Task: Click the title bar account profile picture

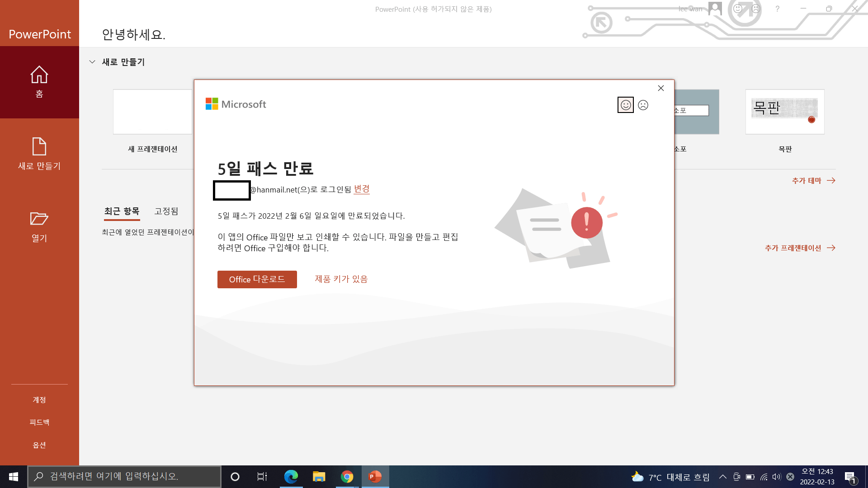Action: pyautogui.click(x=715, y=9)
